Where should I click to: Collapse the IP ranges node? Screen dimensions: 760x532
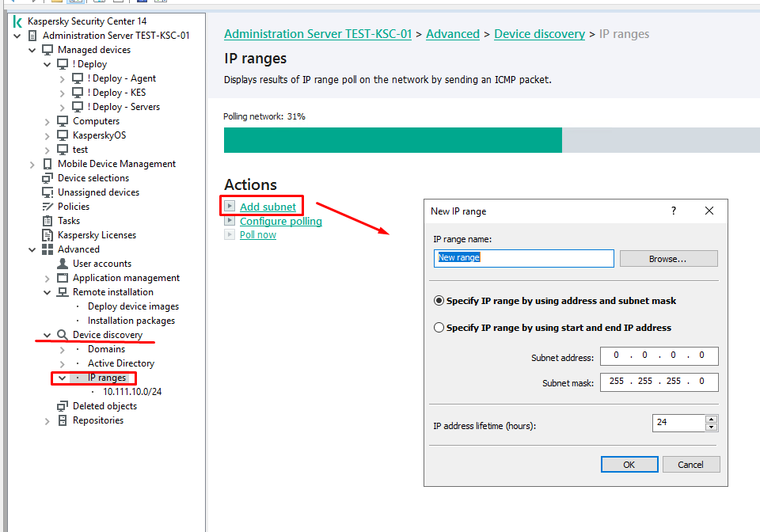(62, 378)
